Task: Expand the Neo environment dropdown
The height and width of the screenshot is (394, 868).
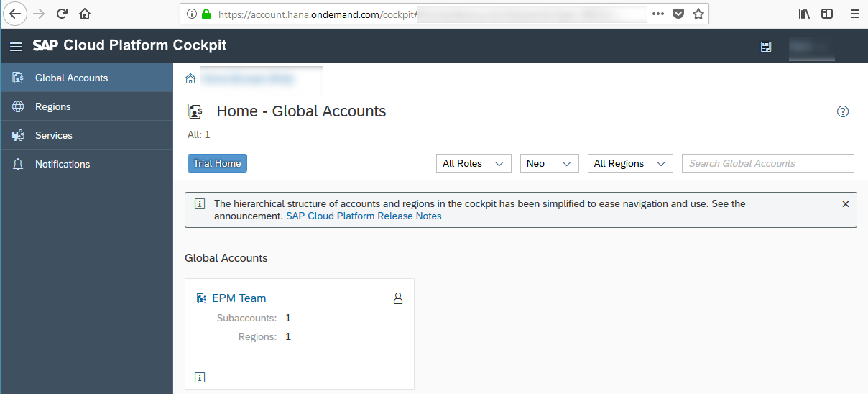Action: 550,163
